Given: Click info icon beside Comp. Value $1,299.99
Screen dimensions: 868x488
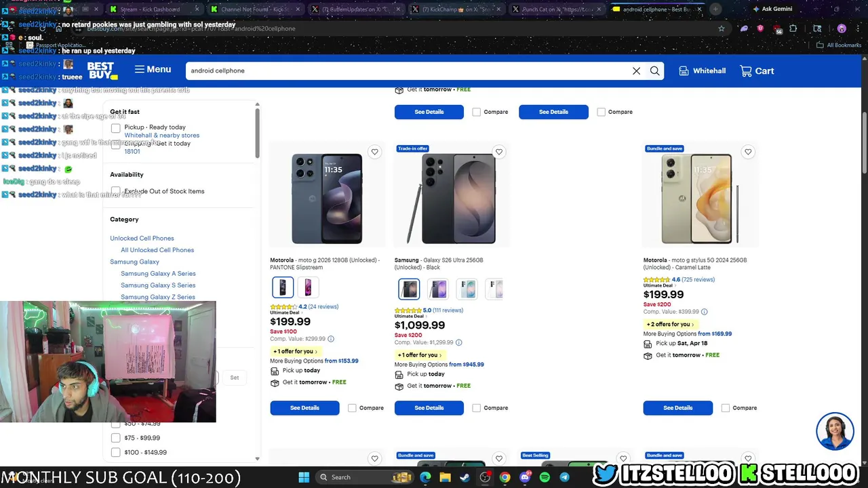Looking at the screenshot, I should 458,342.
